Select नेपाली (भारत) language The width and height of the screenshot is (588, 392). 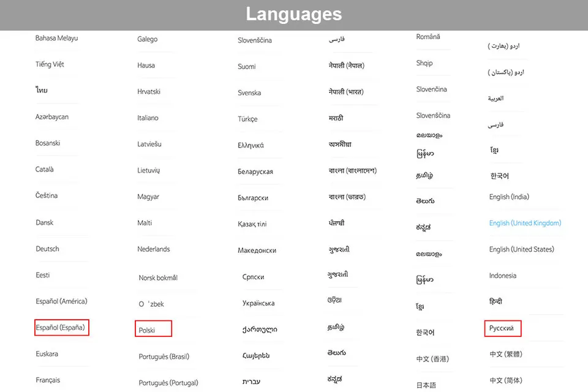click(346, 91)
